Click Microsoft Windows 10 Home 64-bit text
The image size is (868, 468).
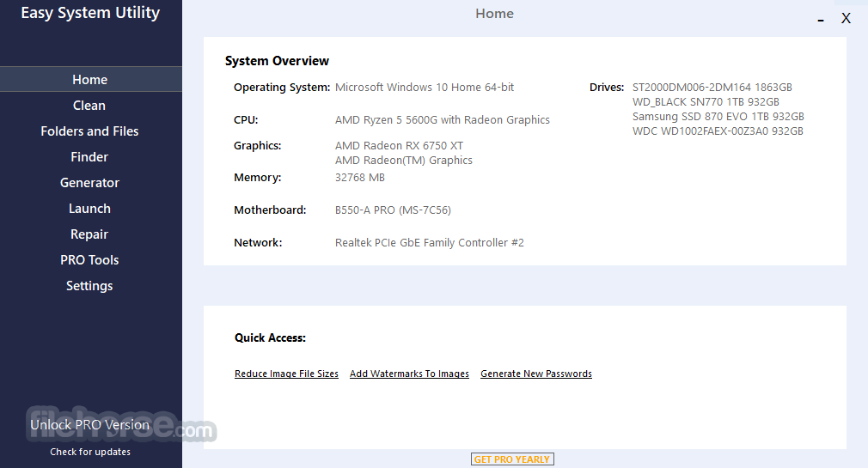click(x=425, y=88)
